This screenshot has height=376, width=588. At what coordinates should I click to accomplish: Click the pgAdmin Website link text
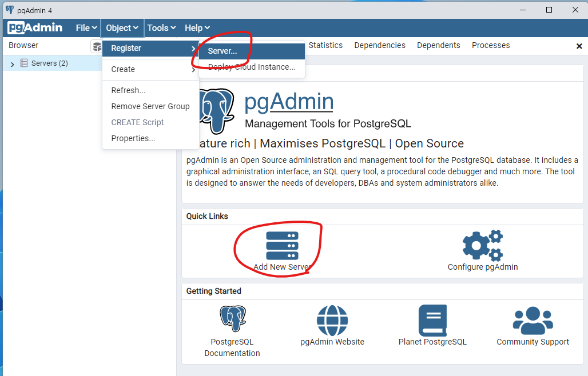(x=332, y=342)
